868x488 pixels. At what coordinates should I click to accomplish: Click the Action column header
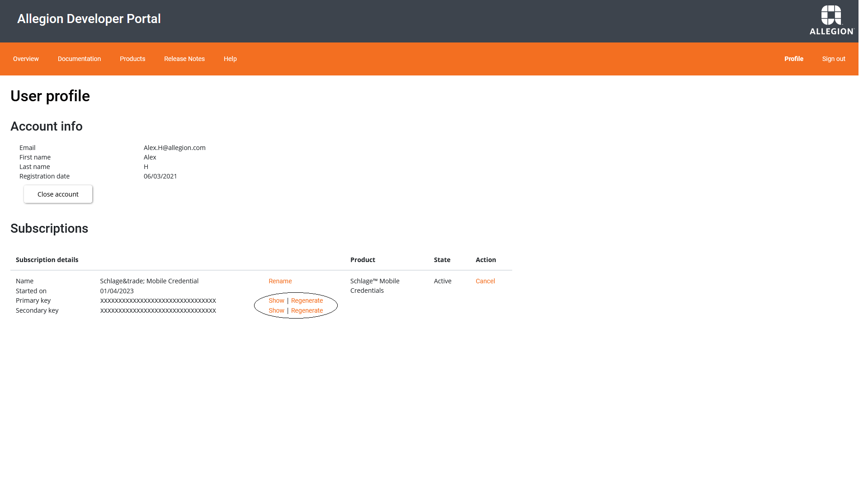486,260
